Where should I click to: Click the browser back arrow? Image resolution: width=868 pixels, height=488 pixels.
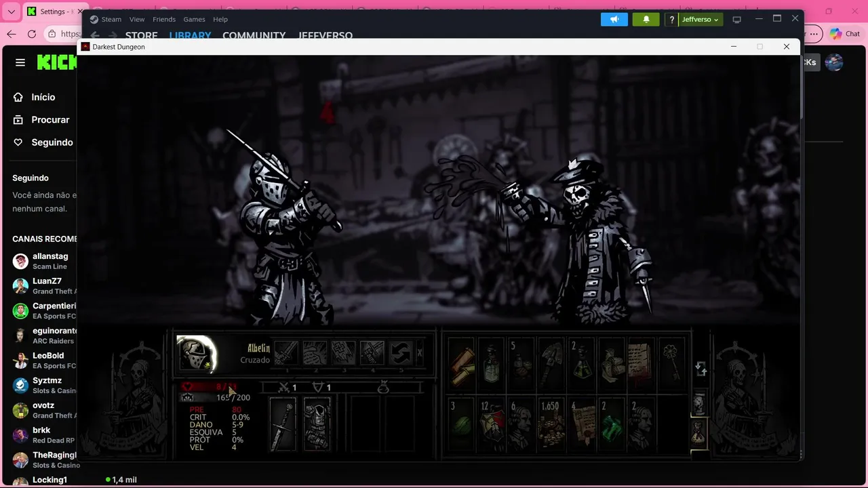point(11,34)
